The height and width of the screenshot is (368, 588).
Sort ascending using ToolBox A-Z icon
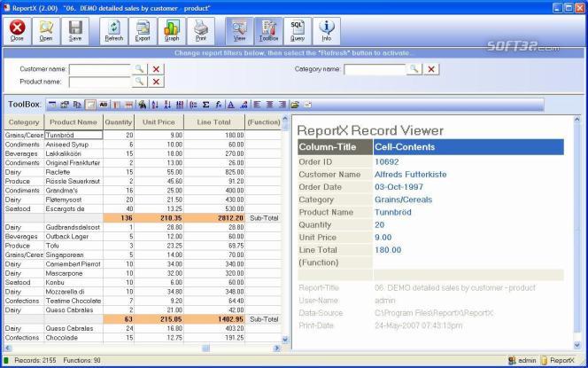tap(155, 105)
